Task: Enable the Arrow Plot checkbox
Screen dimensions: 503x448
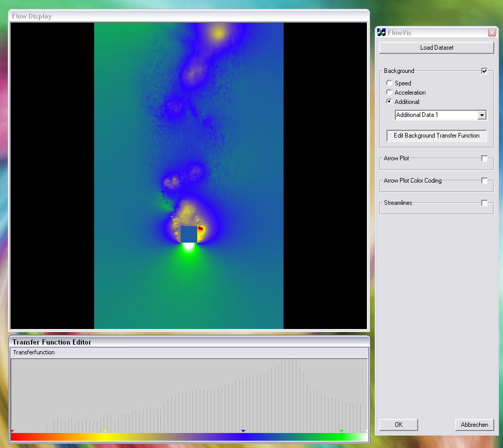Action: (484, 158)
